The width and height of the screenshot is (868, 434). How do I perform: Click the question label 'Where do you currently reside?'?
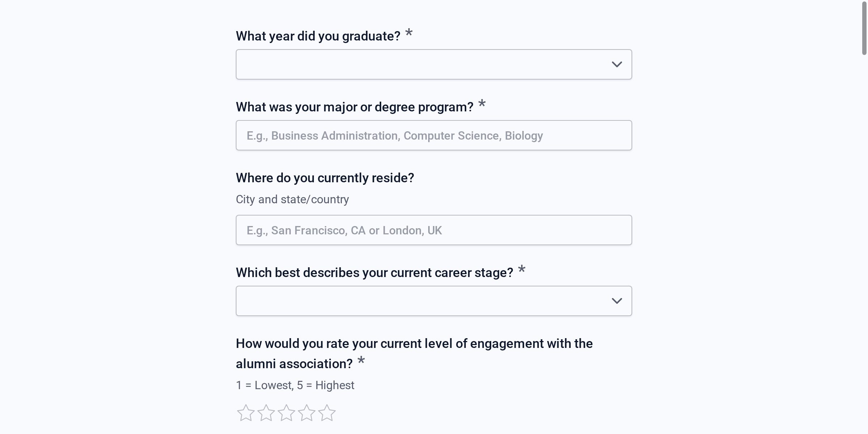[x=325, y=178]
